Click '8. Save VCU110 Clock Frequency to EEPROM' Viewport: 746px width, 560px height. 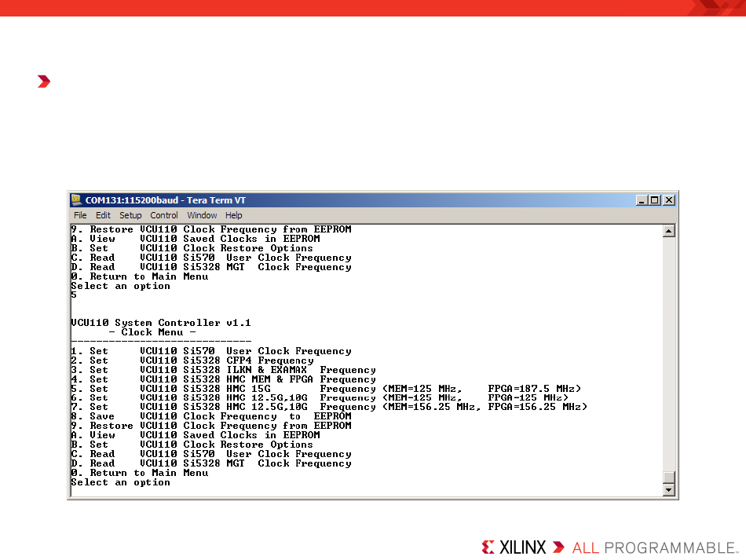coord(211,416)
